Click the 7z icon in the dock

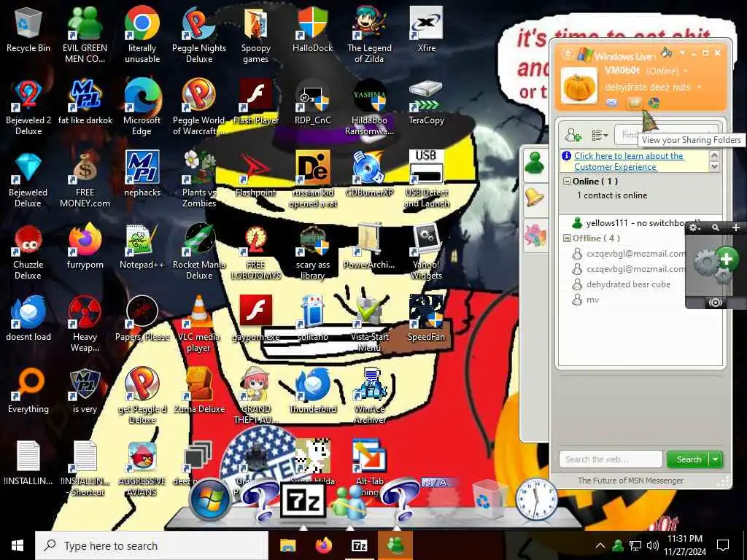click(303, 500)
